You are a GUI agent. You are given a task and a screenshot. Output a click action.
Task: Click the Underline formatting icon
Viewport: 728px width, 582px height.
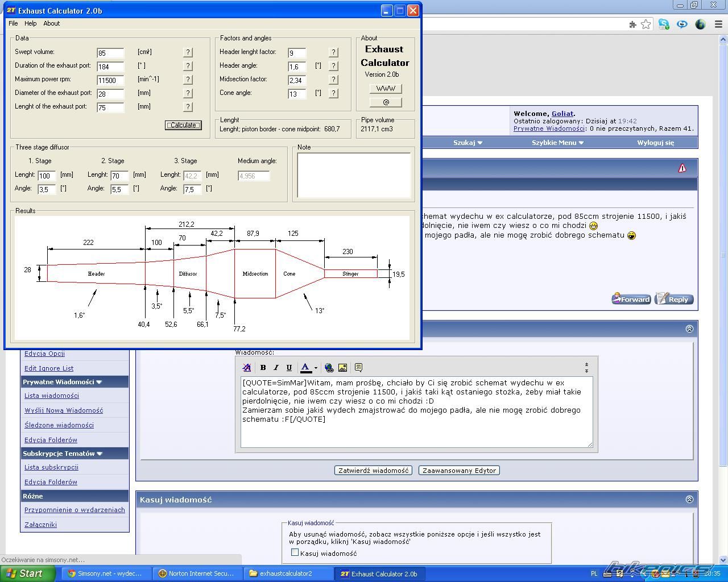pos(289,368)
